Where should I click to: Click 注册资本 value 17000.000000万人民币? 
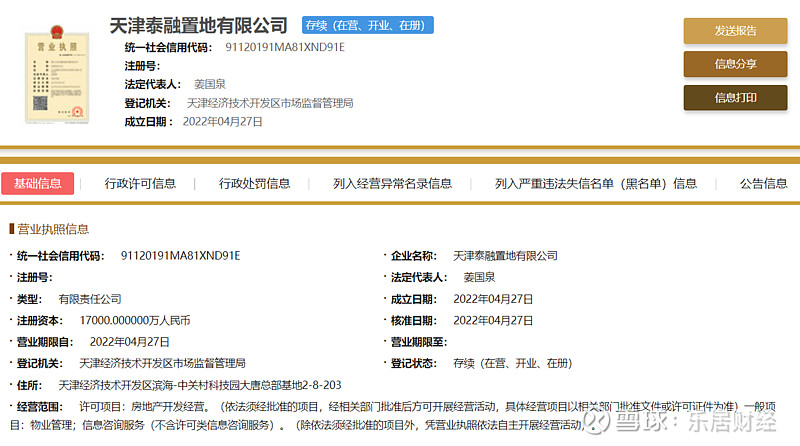(135, 320)
